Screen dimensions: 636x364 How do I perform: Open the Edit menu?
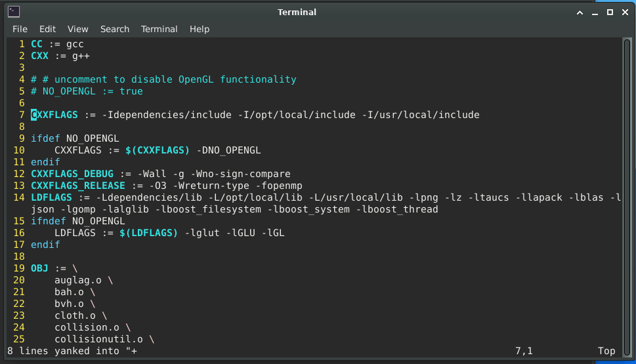[47, 29]
